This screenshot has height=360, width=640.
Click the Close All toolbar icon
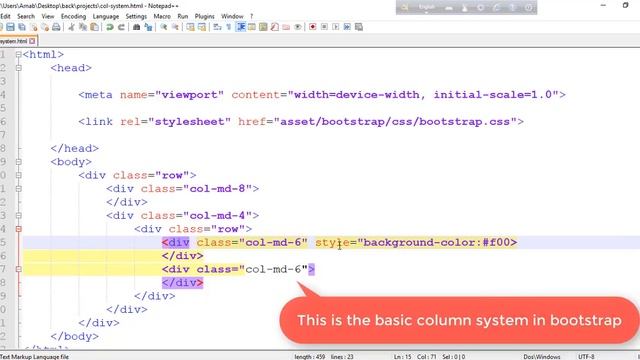[x=45, y=27]
